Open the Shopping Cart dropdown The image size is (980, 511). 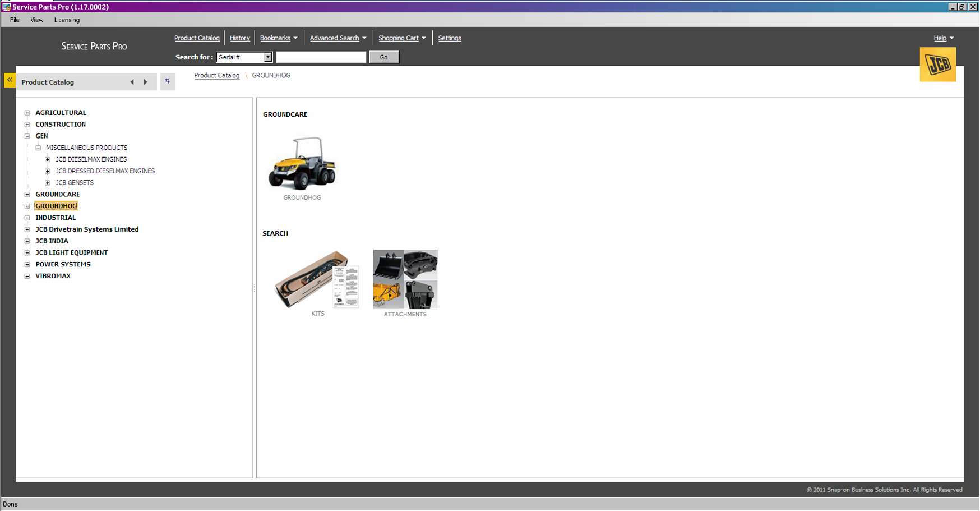point(402,38)
